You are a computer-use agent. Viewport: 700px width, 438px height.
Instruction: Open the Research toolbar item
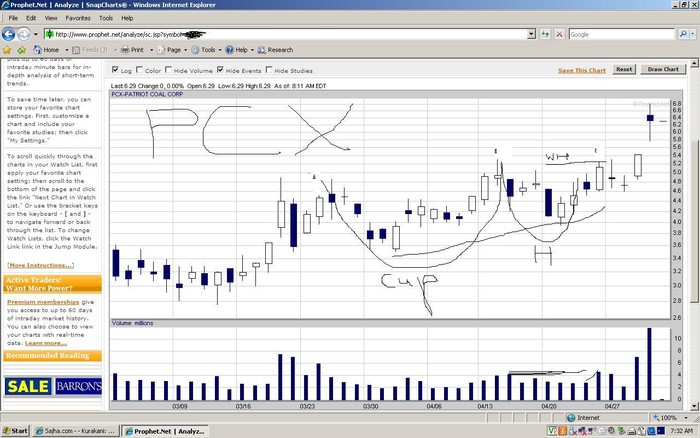[x=274, y=49]
